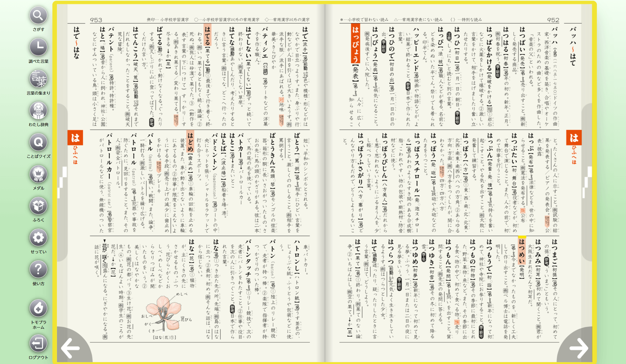Turn page with the right arrow

(x=578, y=348)
